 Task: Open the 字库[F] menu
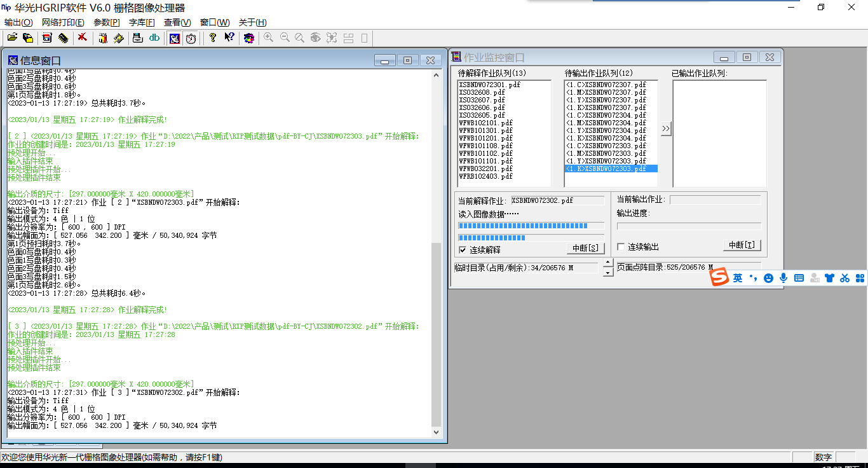coord(142,22)
